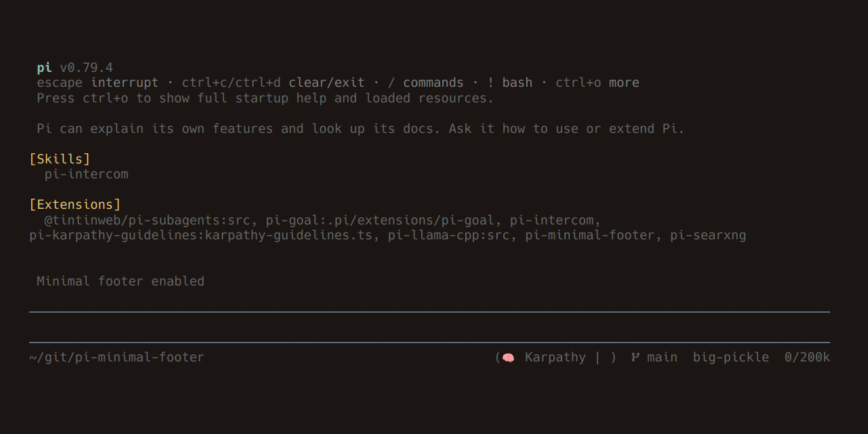Click the brain icon in footer
Viewport: 868px width, 434px height.
click(509, 357)
